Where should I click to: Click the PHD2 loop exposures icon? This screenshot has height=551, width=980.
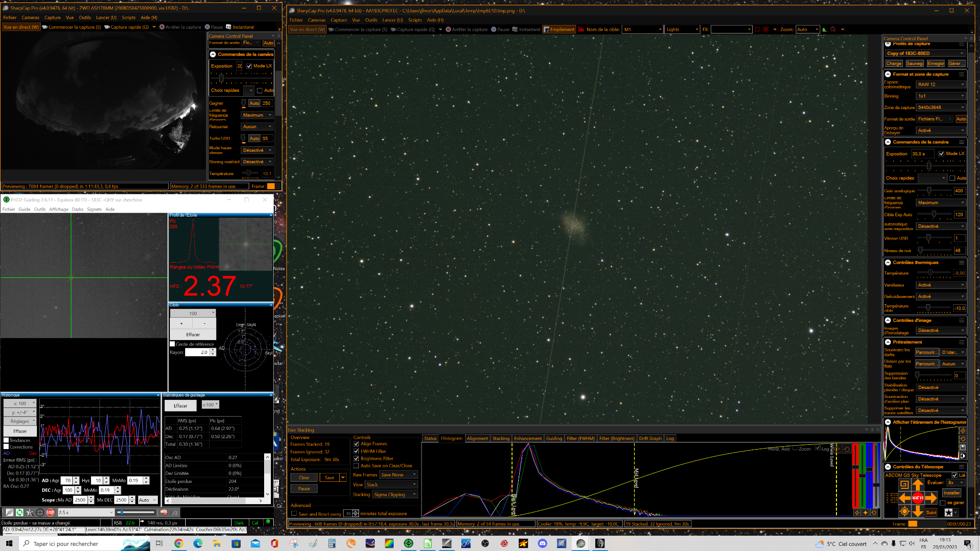(x=20, y=512)
